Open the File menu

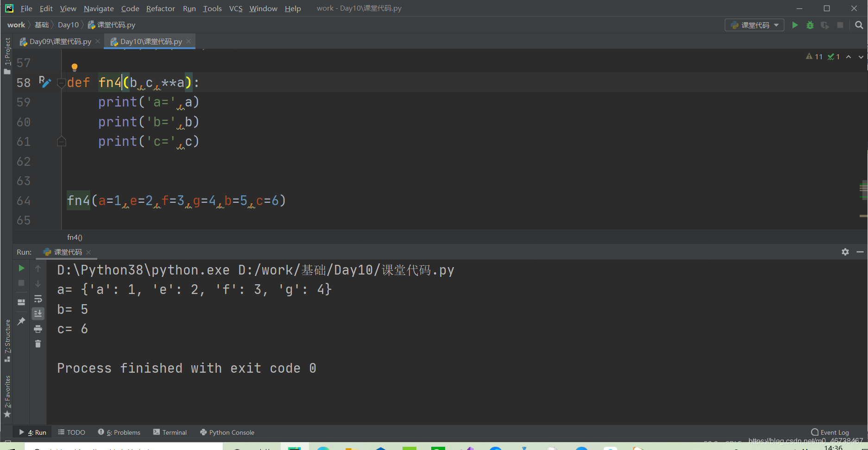point(26,8)
